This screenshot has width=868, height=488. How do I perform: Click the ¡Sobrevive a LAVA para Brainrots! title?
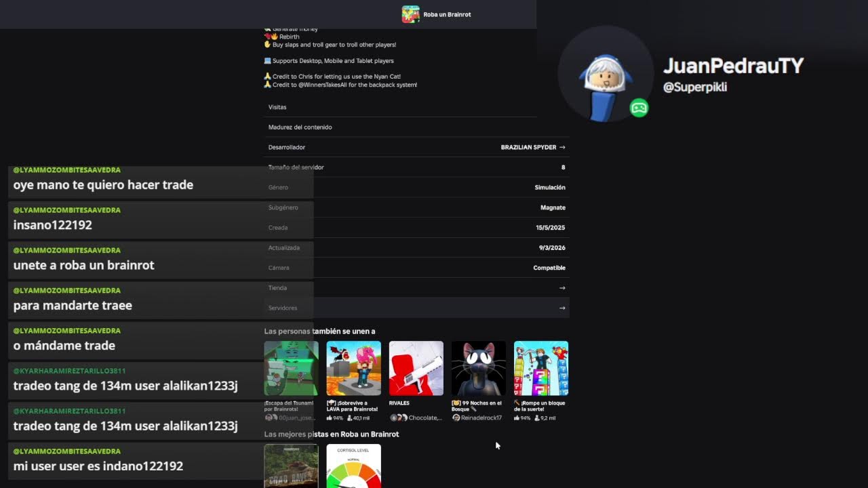click(352, 406)
